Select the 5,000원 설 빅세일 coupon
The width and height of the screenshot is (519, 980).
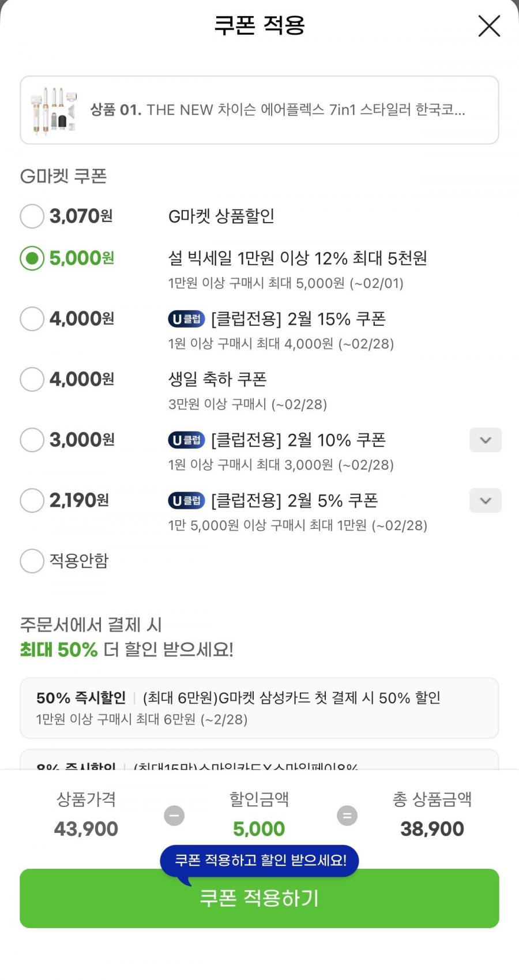tap(32, 258)
